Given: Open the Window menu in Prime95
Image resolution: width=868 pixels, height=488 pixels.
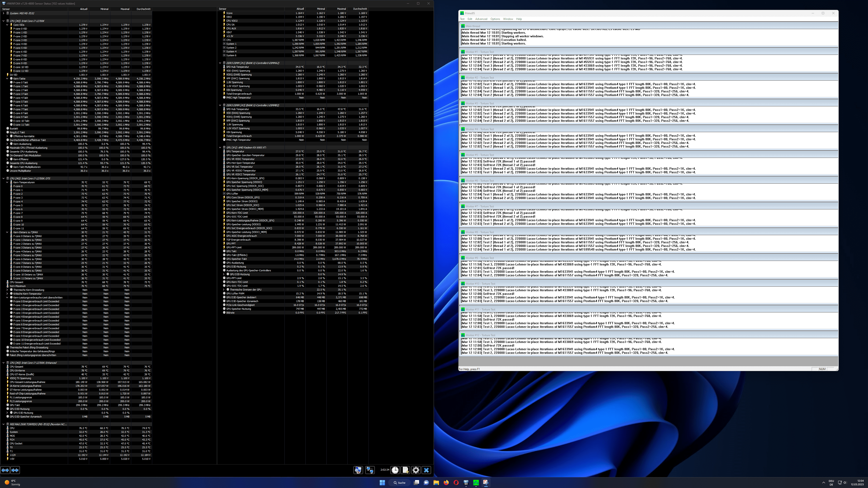Looking at the screenshot, I should [508, 19].
